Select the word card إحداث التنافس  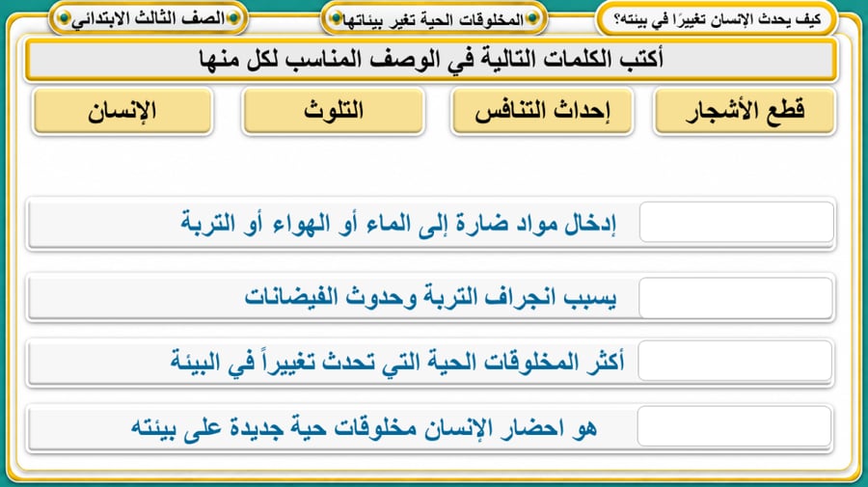(542, 111)
